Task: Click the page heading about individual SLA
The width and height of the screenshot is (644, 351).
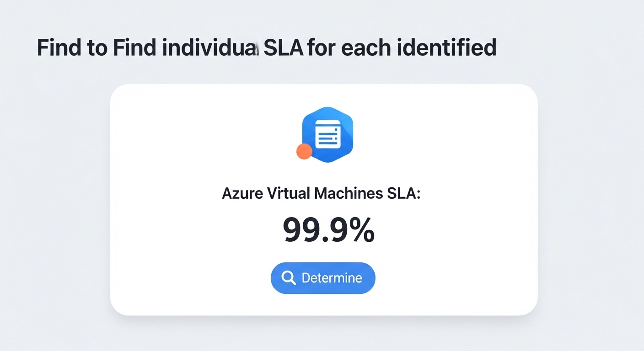Action: tap(266, 48)
